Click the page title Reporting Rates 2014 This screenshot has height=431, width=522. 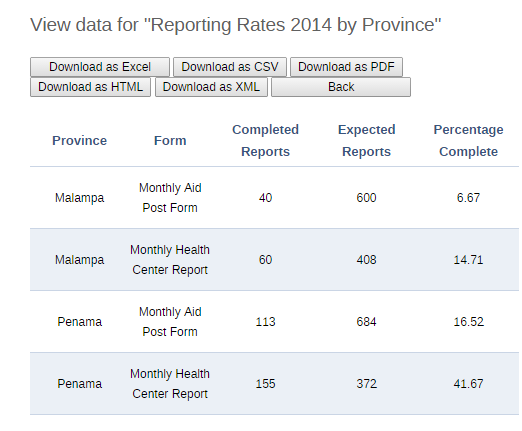pos(235,25)
